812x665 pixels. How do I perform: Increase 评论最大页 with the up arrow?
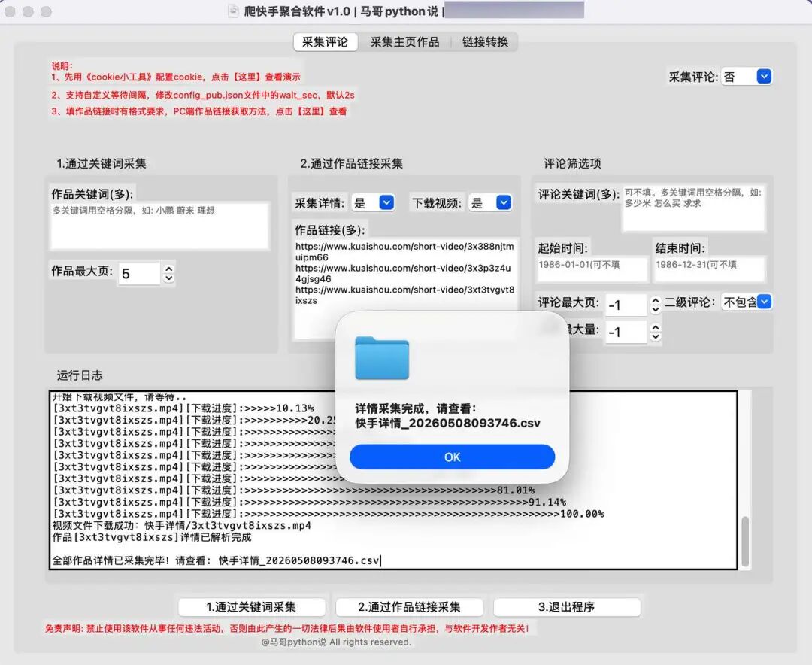655,300
